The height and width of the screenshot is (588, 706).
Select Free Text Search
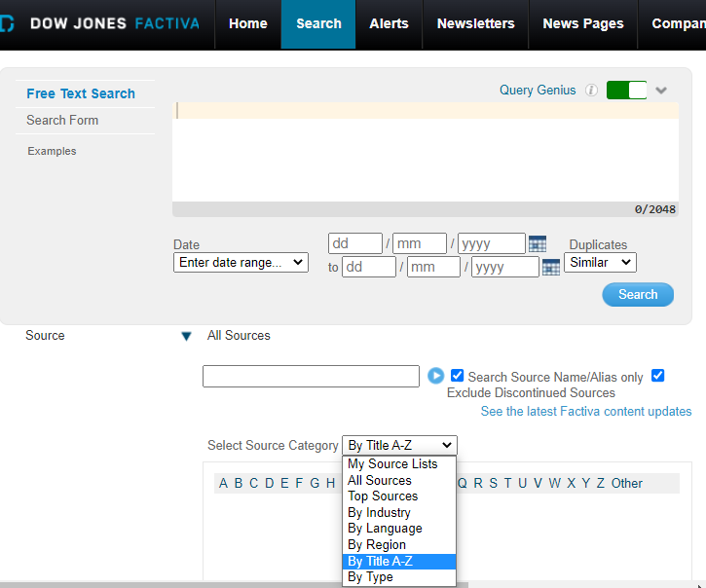[81, 93]
